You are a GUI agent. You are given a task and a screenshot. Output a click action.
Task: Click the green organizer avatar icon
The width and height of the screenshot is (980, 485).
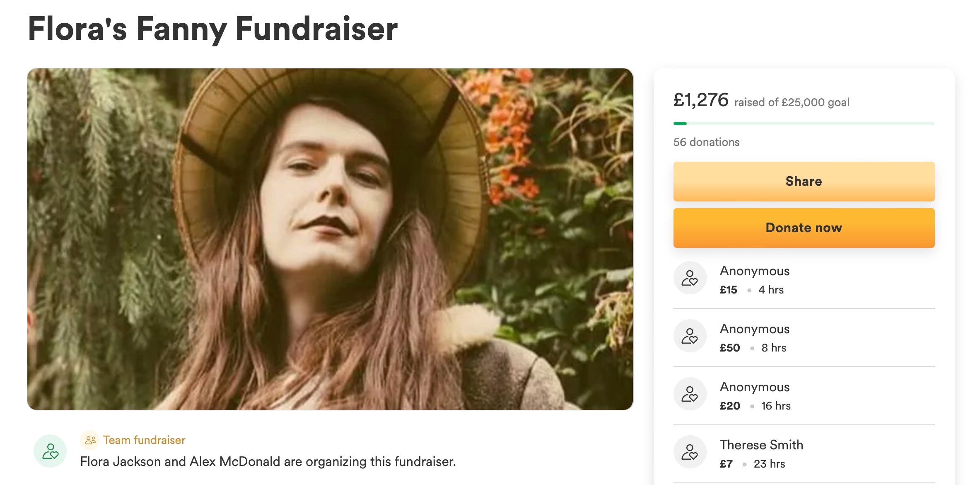point(50,451)
